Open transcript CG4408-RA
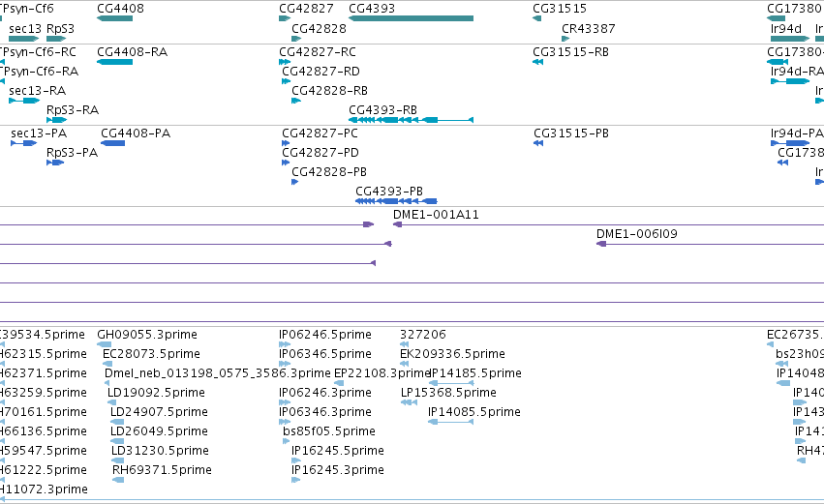 [x=133, y=52]
